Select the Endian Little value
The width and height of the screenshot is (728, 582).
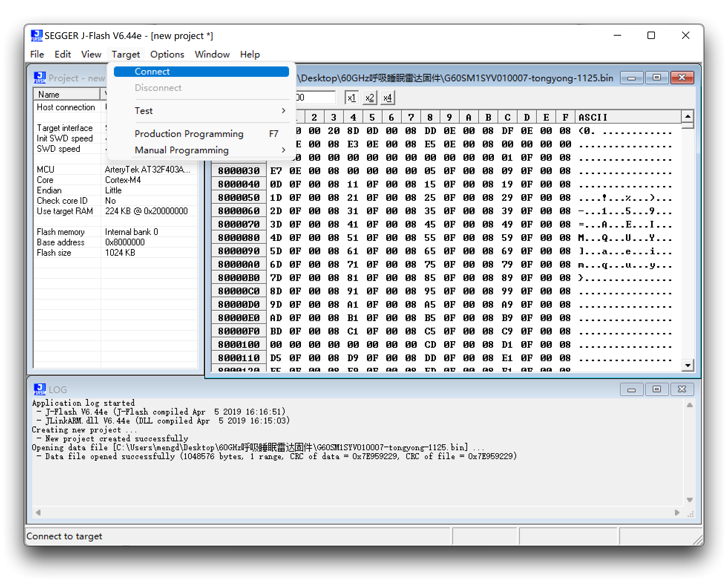(x=113, y=190)
